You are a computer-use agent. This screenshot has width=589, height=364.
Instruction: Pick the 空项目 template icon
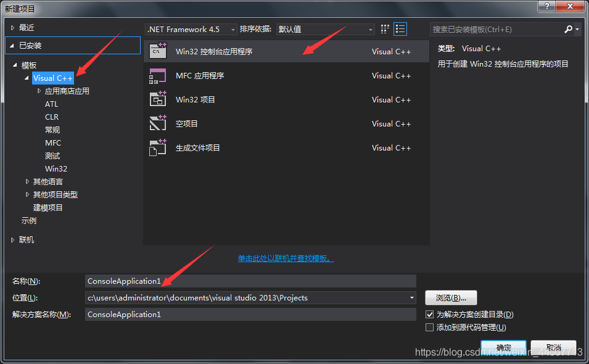[x=158, y=123]
